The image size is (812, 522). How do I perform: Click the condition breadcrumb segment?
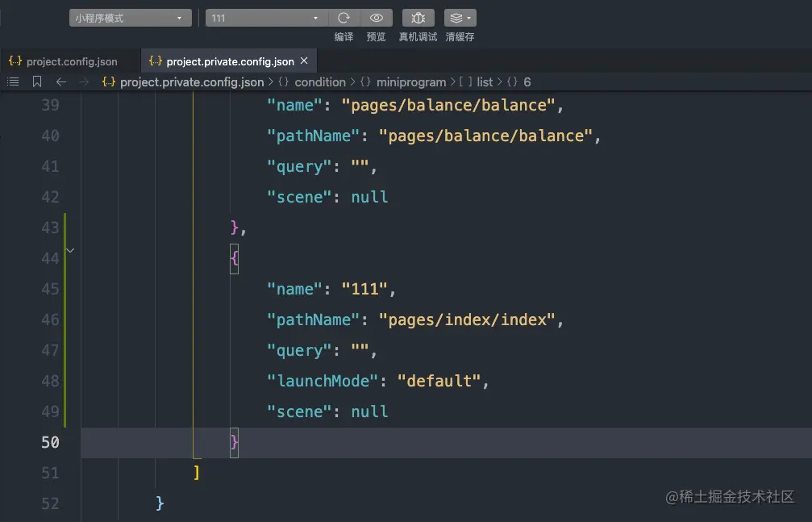pyautogui.click(x=320, y=81)
